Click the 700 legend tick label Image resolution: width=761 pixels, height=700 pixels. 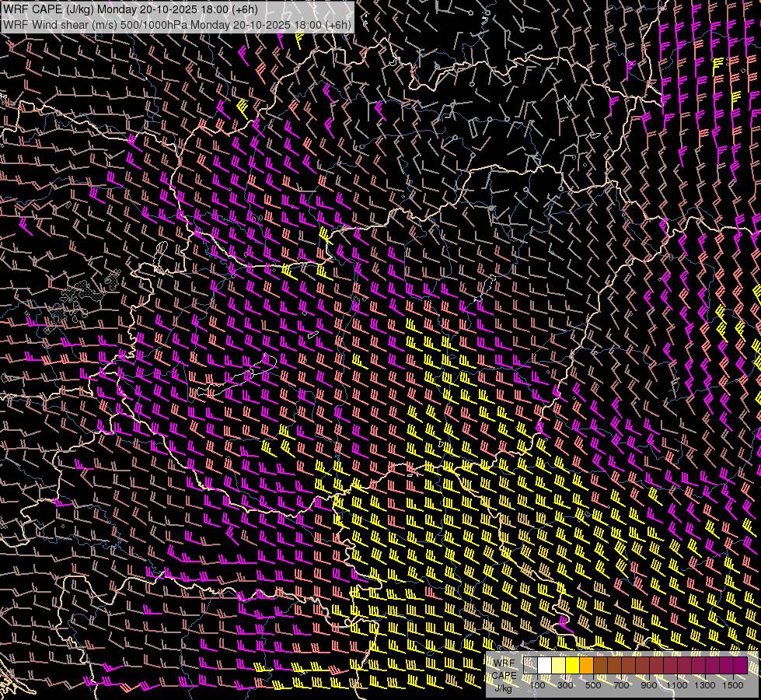click(x=621, y=685)
